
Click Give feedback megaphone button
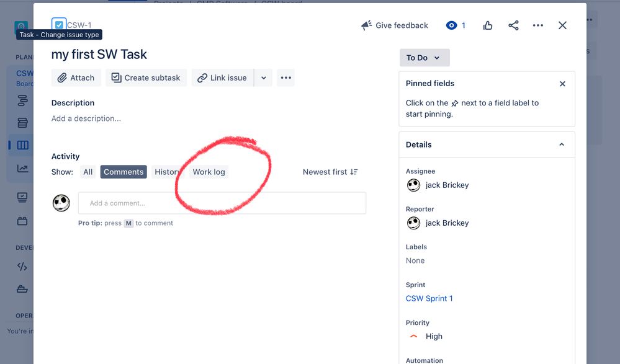pyautogui.click(x=394, y=25)
